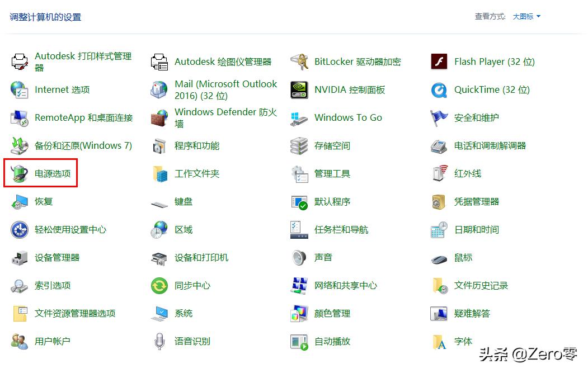Open the 语音识别 microphone icon

[159, 342]
